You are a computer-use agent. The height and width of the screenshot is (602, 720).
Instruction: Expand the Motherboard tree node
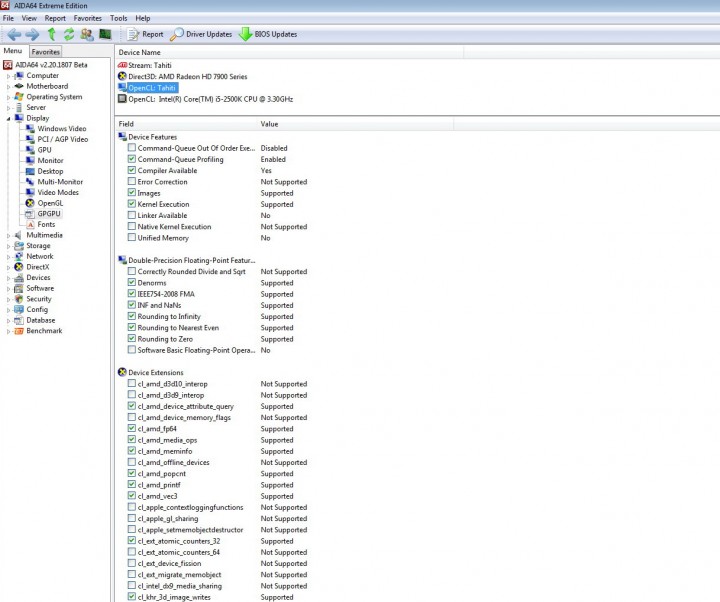click(8, 87)
